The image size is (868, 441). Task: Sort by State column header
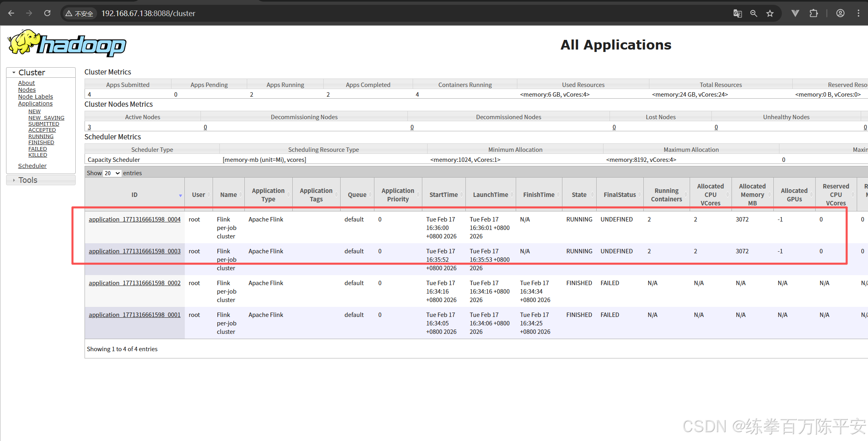point(579,195)
